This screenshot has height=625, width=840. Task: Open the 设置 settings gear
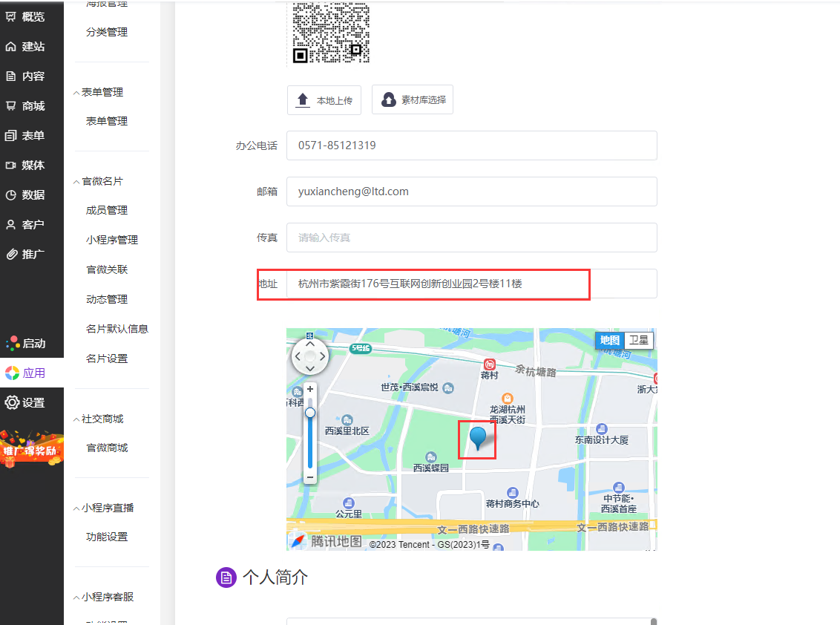click(25, 402)
